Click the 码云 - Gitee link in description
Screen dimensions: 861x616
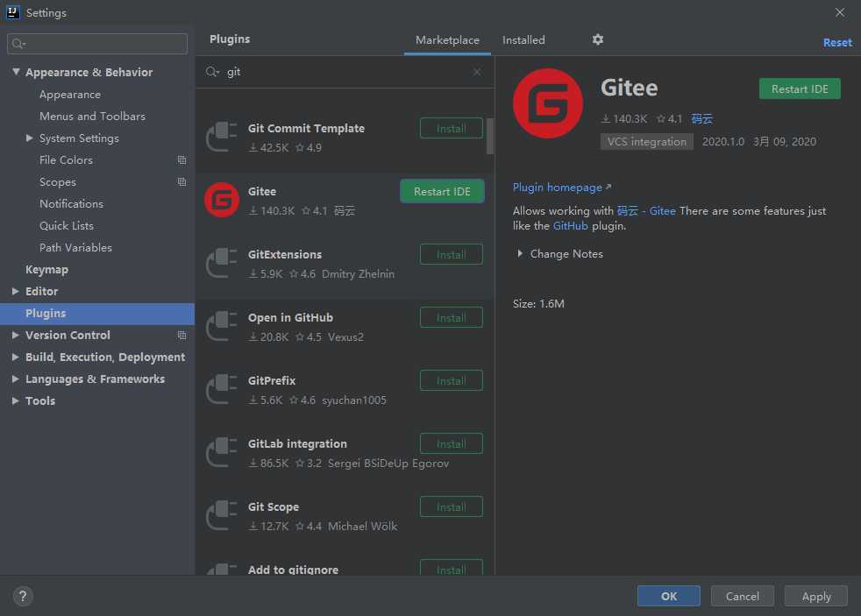pos(645,211)
